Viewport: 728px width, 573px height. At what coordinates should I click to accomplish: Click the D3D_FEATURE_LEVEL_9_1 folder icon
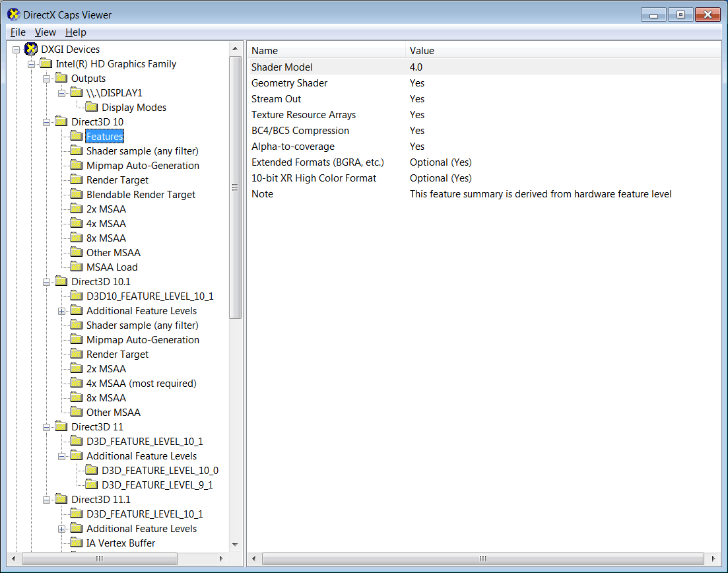click(x=92, y=485)
